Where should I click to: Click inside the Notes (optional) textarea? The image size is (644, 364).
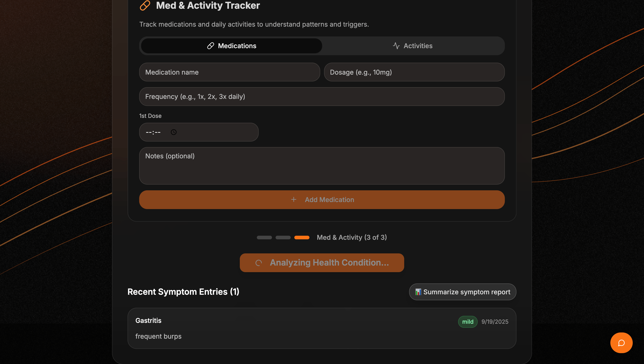[322, 166]
